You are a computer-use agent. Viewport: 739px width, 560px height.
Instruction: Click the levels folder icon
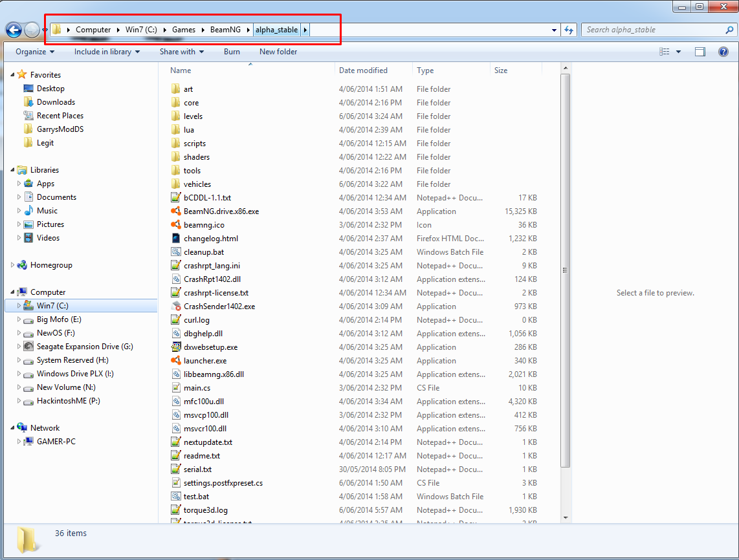(x=176, y=116)
